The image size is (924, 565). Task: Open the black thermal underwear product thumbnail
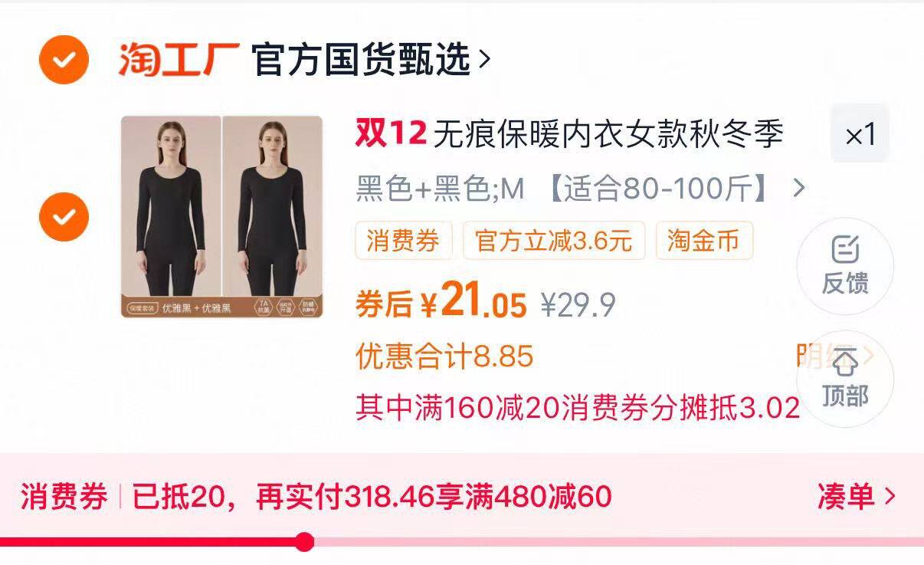[x=221, y=217]
